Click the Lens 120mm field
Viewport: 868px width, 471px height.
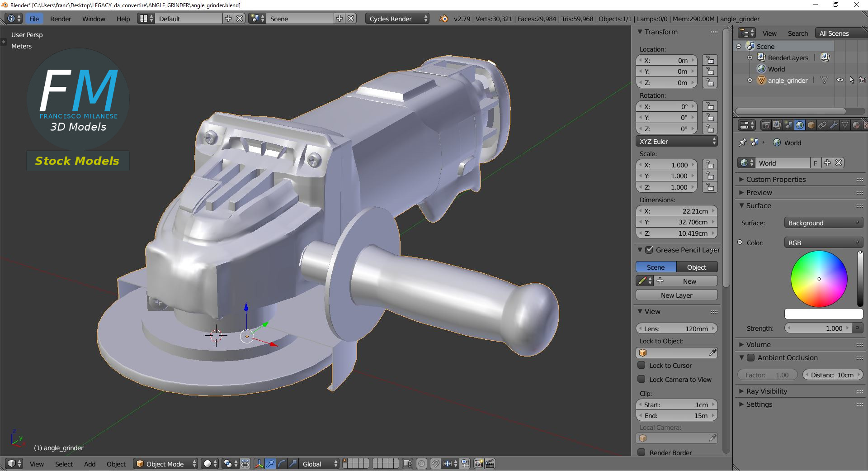click(676, 328)
